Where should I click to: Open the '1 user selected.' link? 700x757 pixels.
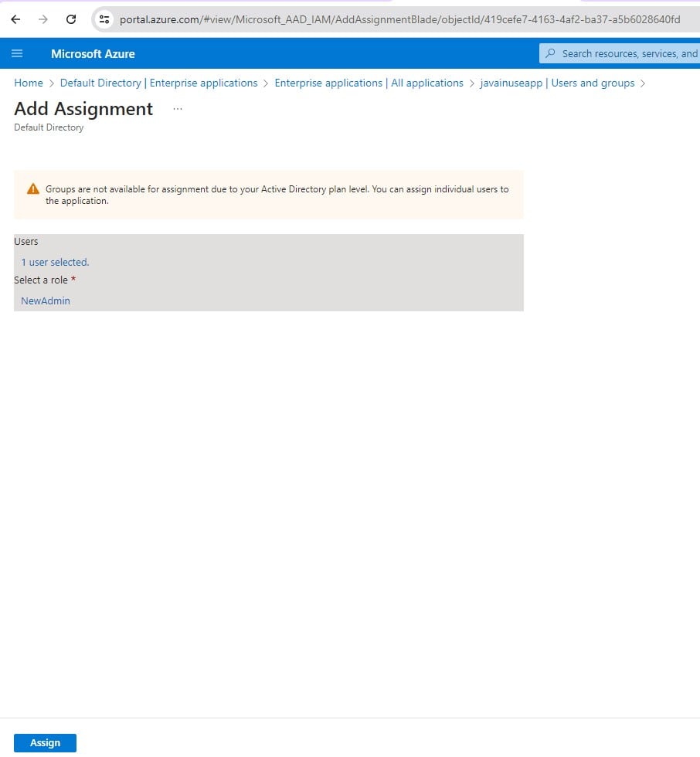(x=55, y=262)
